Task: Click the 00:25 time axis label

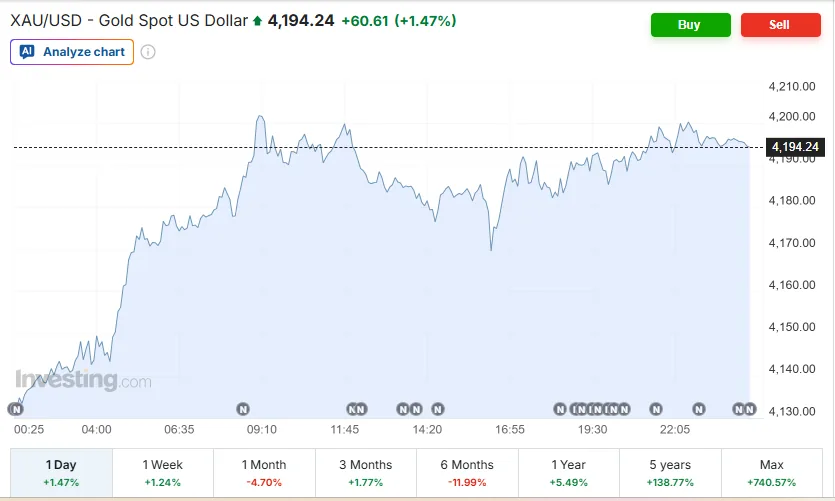Action: point(29,430)
